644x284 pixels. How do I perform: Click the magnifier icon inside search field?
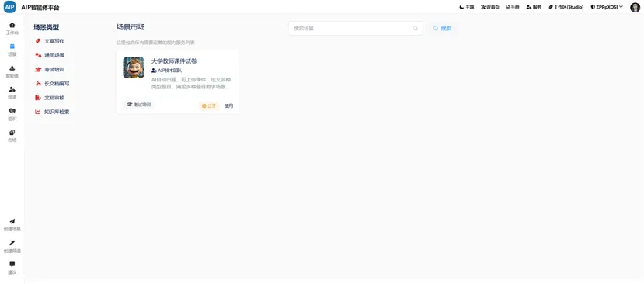coord(416,28)
